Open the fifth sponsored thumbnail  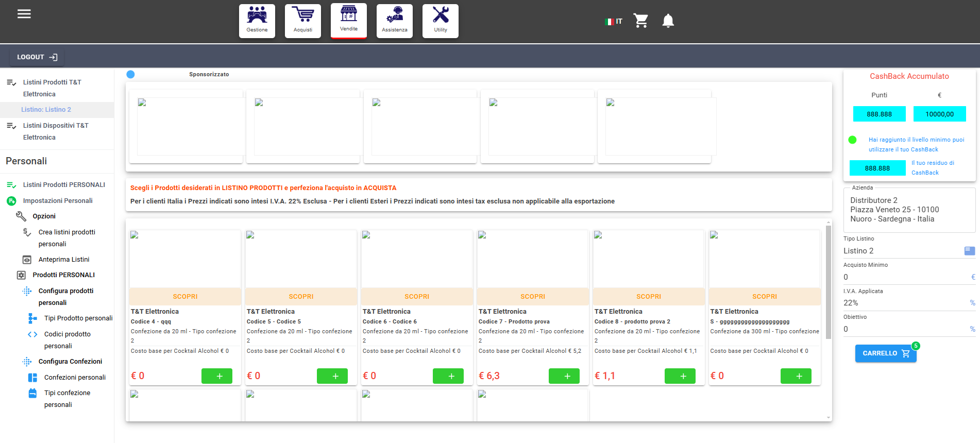click(654, 126)
